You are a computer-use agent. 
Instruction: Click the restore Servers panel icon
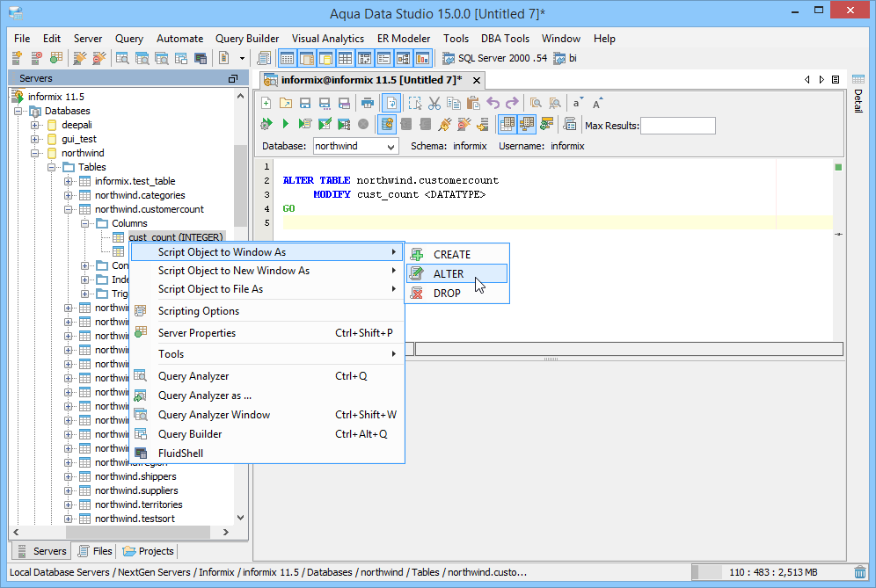click(x=233, y=79)
